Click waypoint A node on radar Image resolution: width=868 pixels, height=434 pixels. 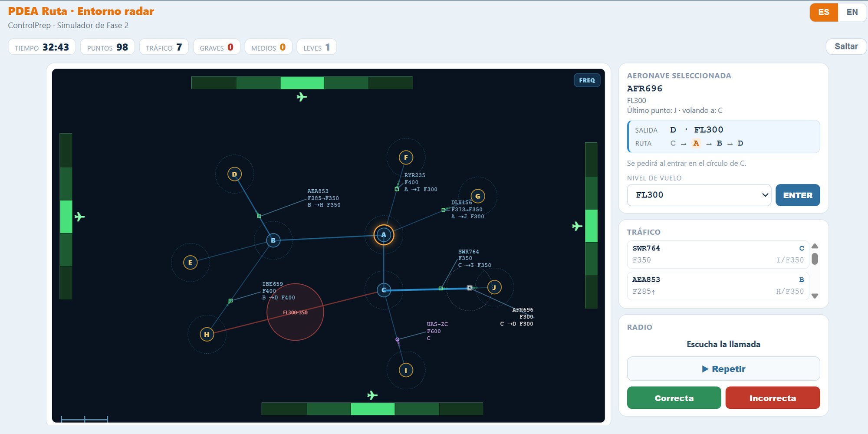pyautogui.click(x=384, y=235)
